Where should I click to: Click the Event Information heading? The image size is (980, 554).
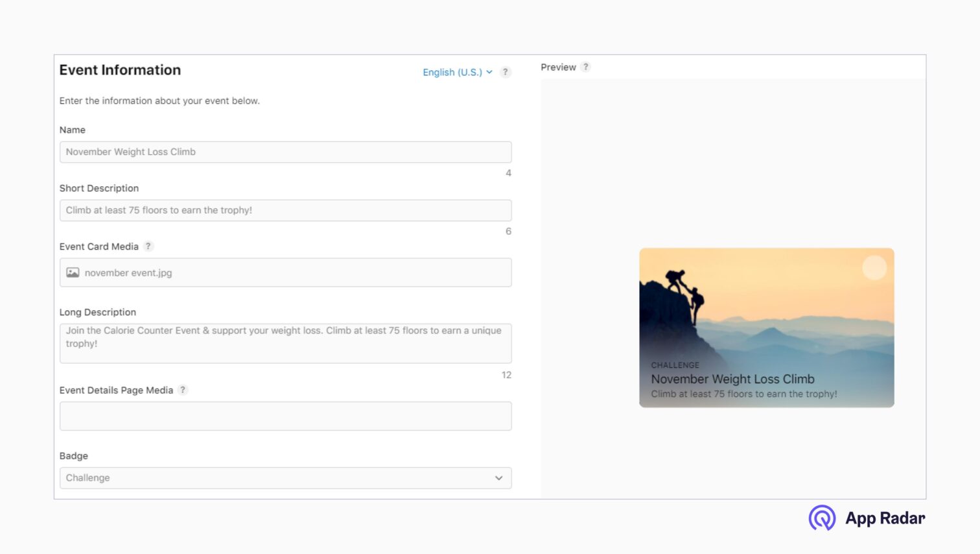(x=120, y=69)
